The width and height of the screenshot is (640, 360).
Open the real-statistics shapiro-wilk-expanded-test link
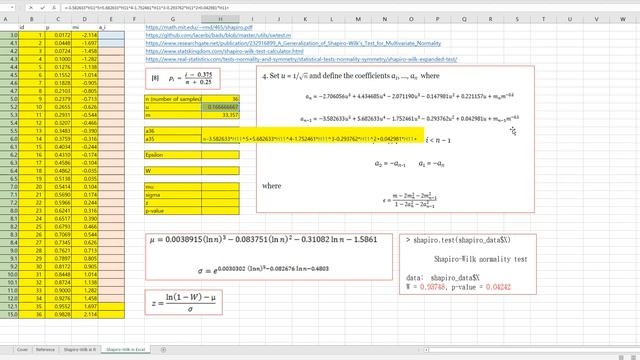(x=301, y=59)
